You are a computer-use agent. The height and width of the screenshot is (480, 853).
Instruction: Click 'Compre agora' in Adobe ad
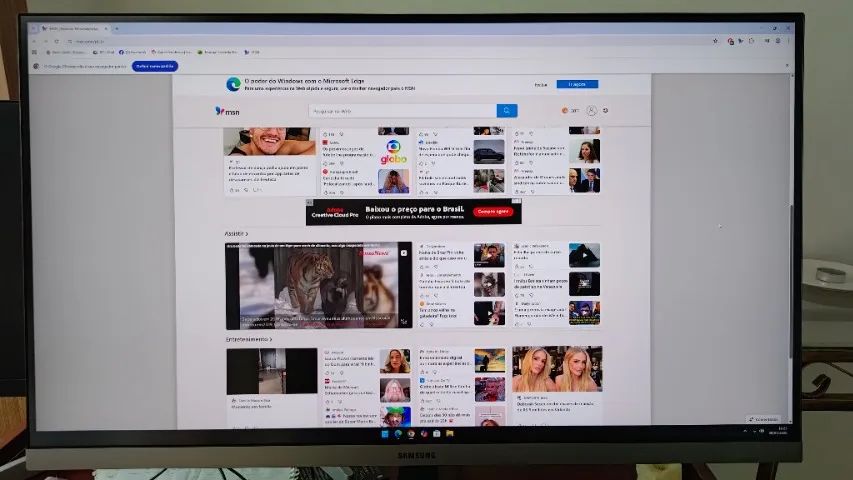tap(493, 211)
